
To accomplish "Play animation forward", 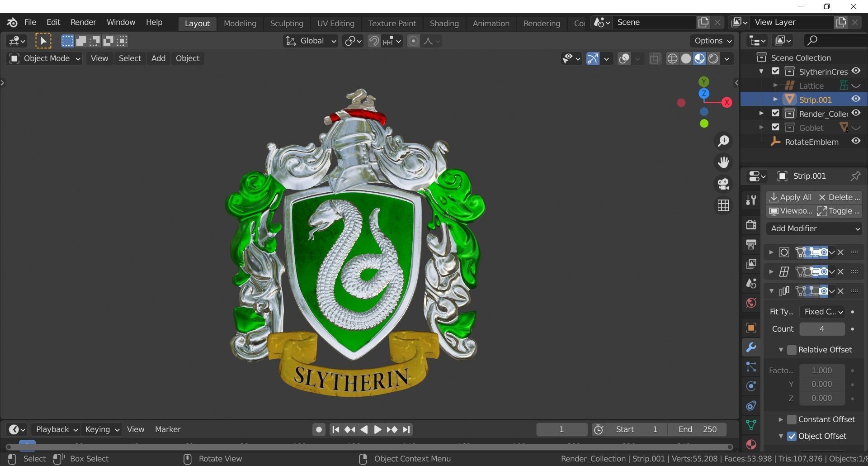I will [x=378, y=429].
